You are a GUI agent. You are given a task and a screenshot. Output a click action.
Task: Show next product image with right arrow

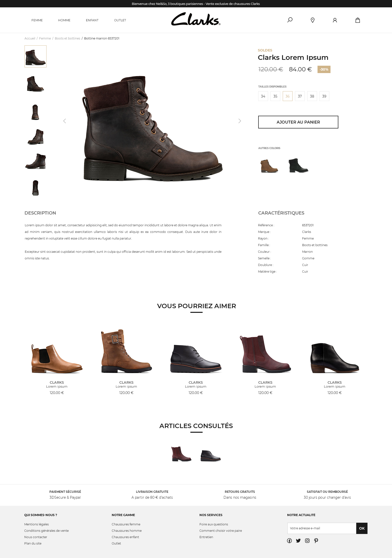click(x=240, y=121)
